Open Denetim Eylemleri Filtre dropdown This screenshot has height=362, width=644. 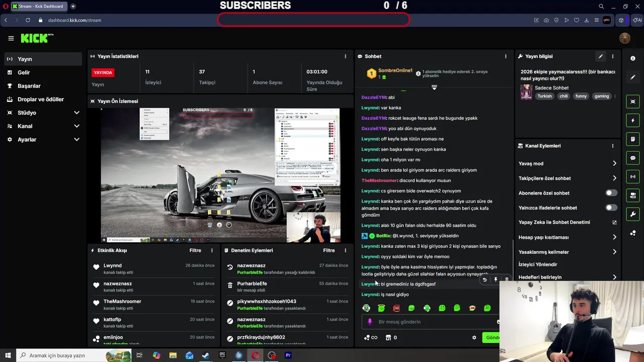coord(329,250)
